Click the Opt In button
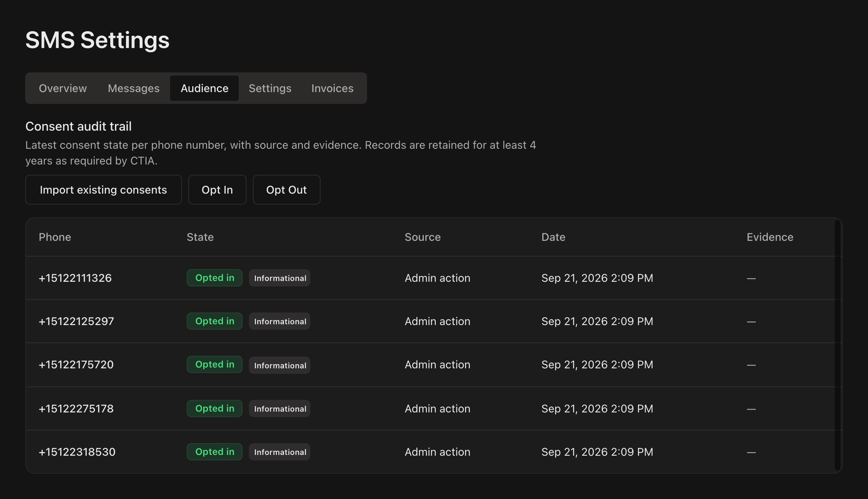This screenshot has height=499, width=868. [x=217, y=190]
